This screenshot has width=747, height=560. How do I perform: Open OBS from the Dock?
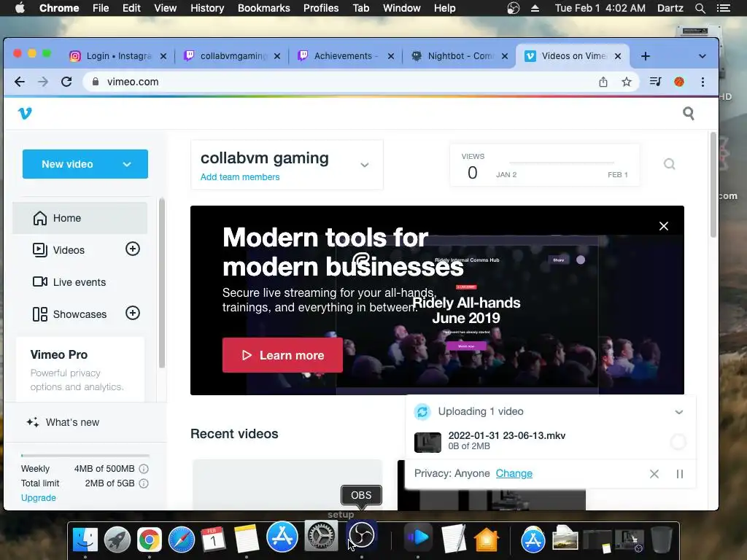pos(362,537)
